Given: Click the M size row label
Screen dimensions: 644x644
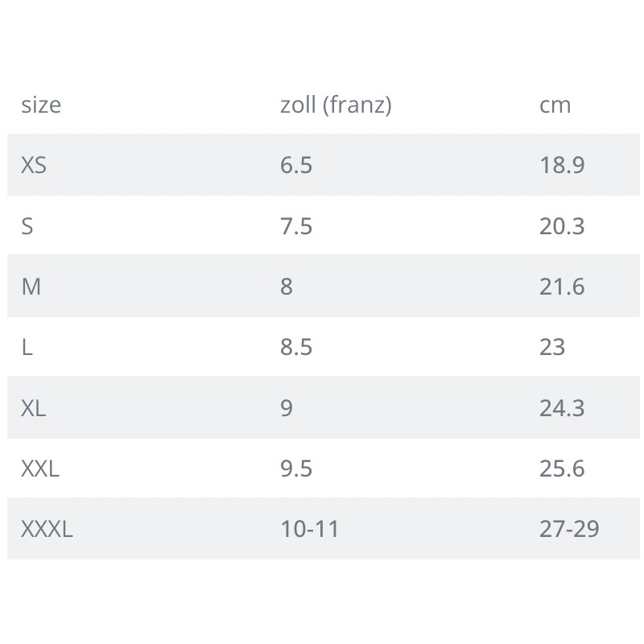Looking at the screenshot, I should [31, 287].
